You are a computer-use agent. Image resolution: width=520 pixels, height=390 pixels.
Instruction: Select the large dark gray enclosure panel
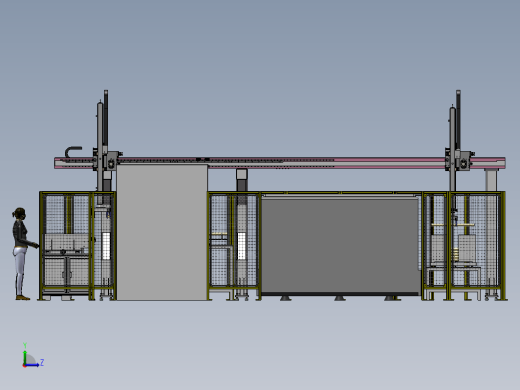(x=340, y=246)
